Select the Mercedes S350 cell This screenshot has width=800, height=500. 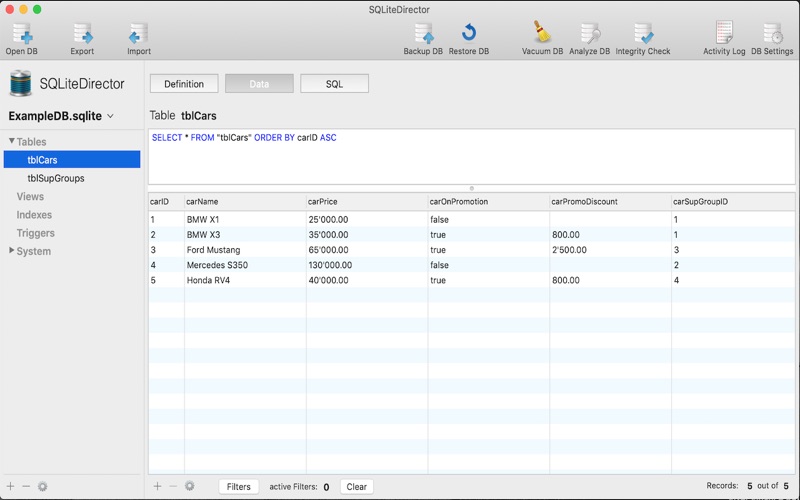point(245,265)
